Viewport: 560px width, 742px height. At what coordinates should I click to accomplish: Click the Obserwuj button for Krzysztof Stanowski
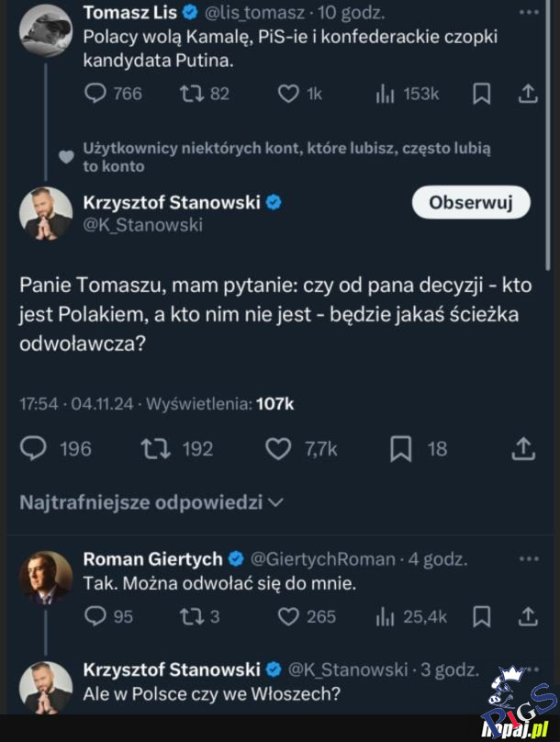(470, 203)
